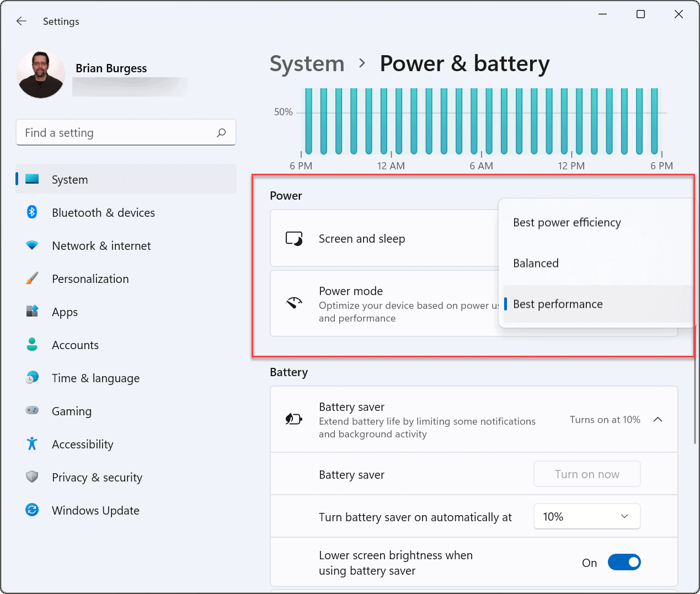Select the Network & internet icon
This screenshot has width=700, height=594.
32,245
